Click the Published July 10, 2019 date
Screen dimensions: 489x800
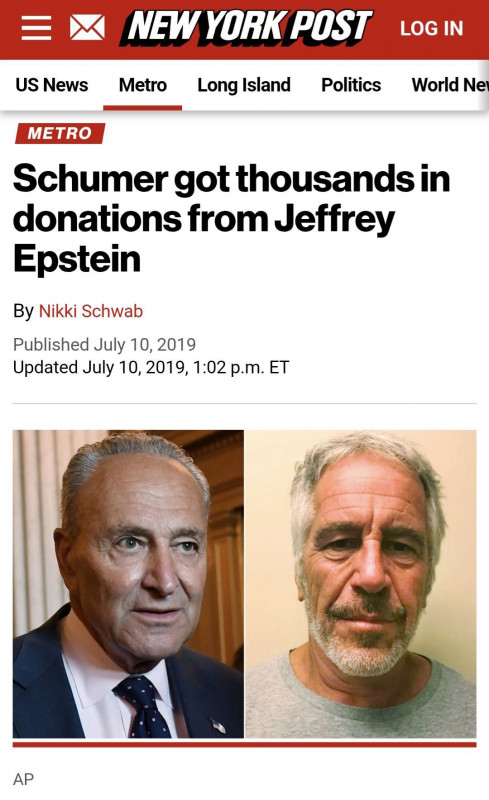tap(105, 344)
